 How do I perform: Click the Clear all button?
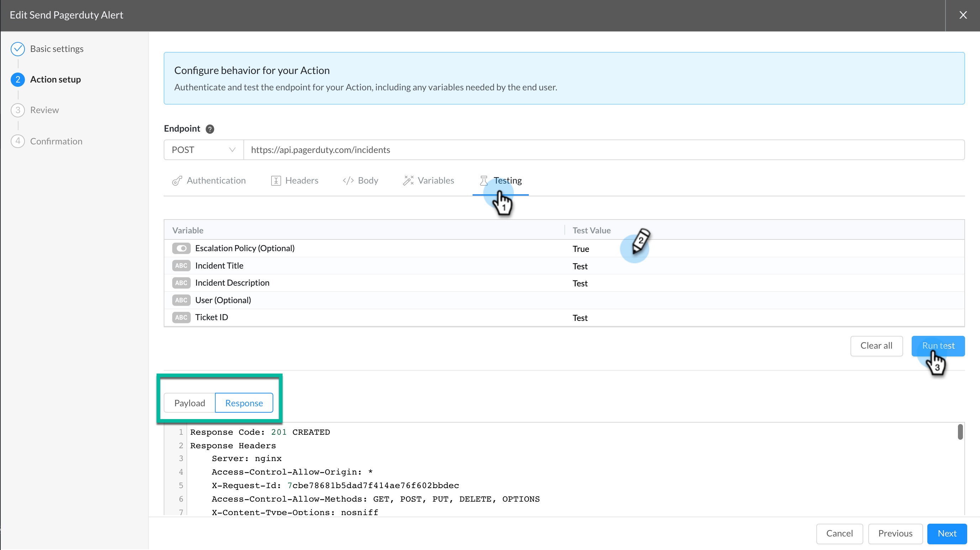(x=876, y=346)
